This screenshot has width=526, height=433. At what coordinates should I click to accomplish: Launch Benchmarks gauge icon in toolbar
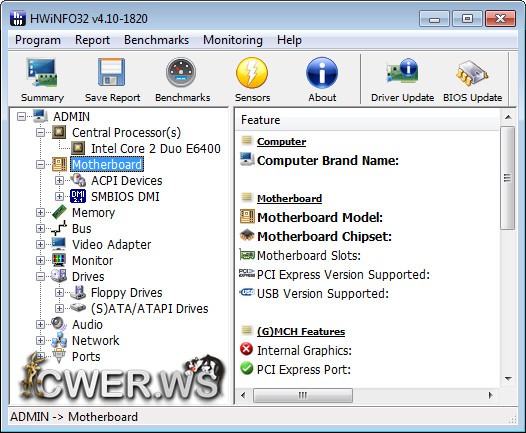pos(181,72)
